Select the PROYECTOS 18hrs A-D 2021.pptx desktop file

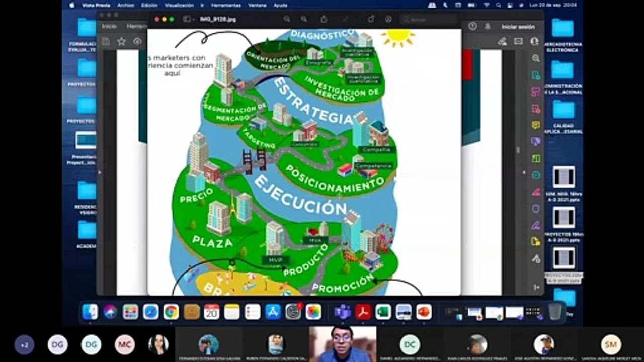tap(563, 224)
